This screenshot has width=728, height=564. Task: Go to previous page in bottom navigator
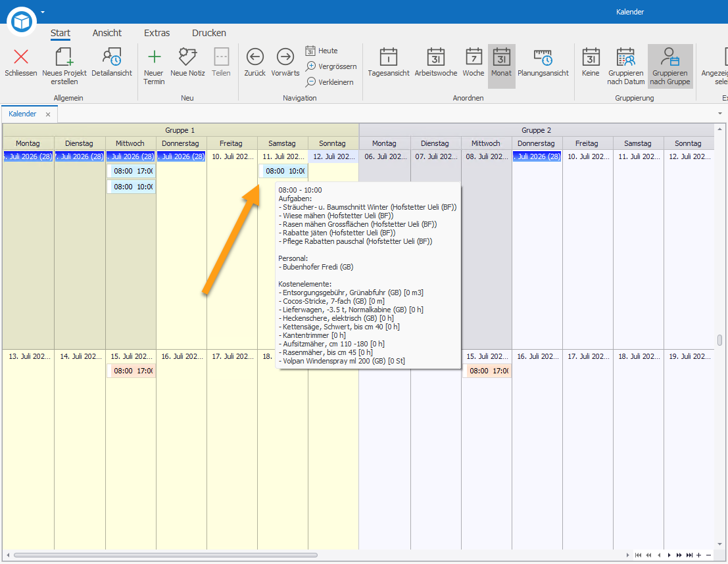[648, 555]
